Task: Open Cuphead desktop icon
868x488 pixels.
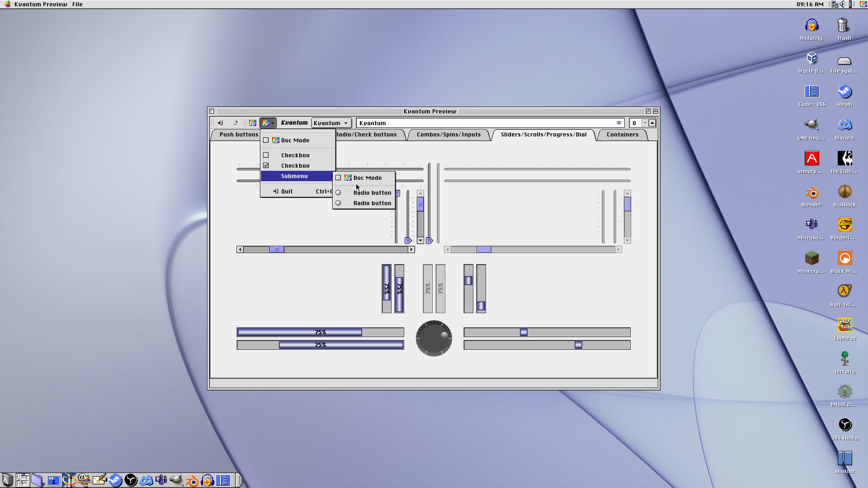Action: (844, 330)
